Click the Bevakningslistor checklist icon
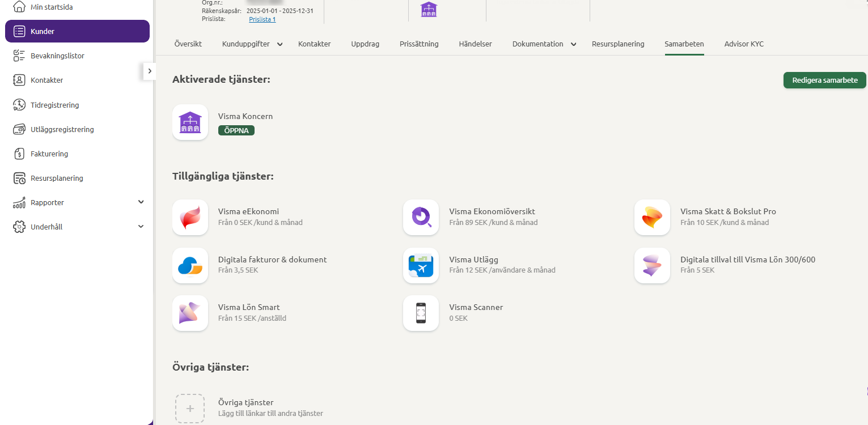Viewport: 868px width, 425px height. (19, 56)
